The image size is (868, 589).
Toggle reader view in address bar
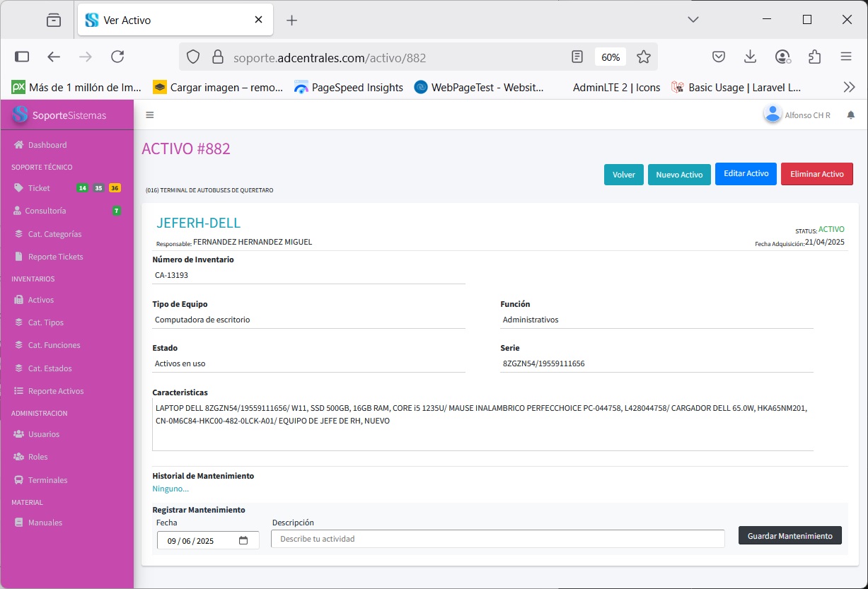pyautogui.click(x=577, y=57)
